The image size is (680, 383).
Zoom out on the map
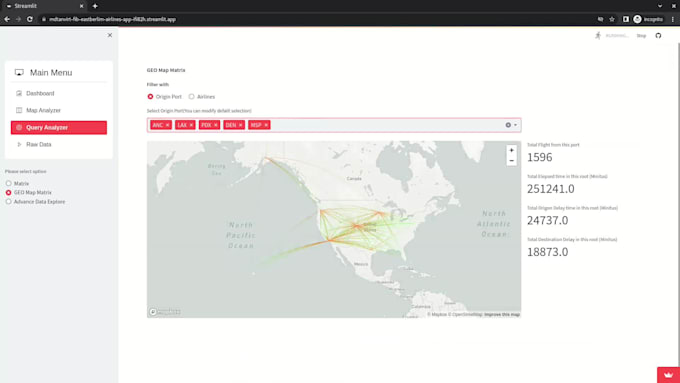(511, 160)
